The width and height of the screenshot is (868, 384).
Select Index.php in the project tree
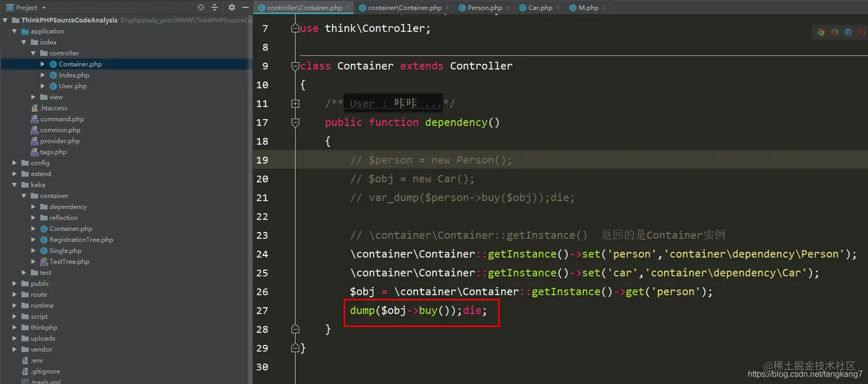pos(73,75)
